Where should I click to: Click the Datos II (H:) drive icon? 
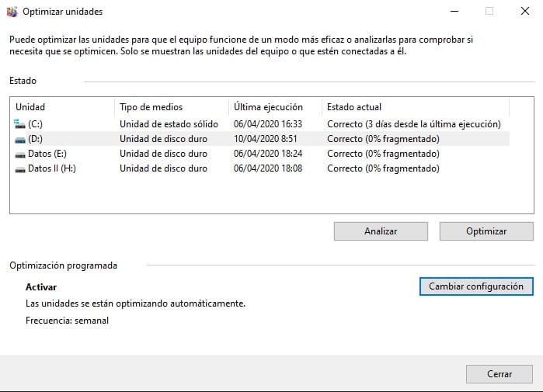(20, 169)
